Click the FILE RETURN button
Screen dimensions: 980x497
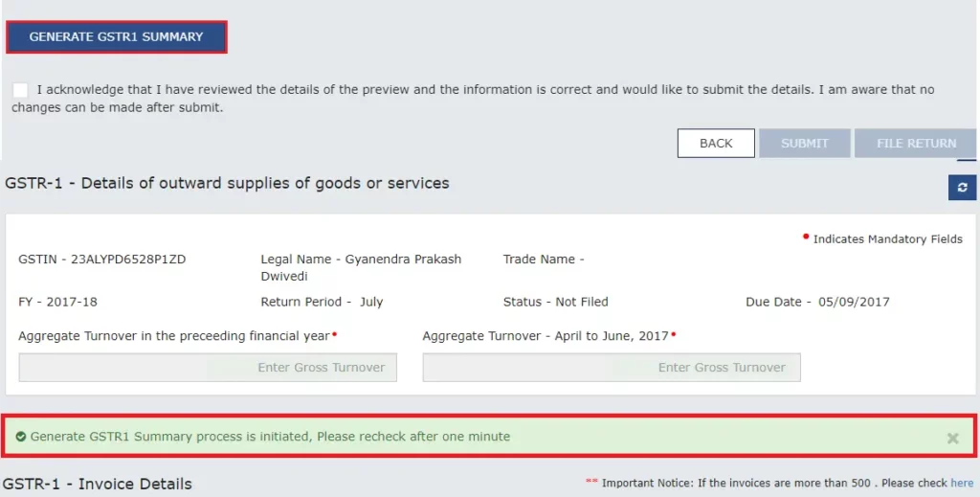[x=916, y=143]
